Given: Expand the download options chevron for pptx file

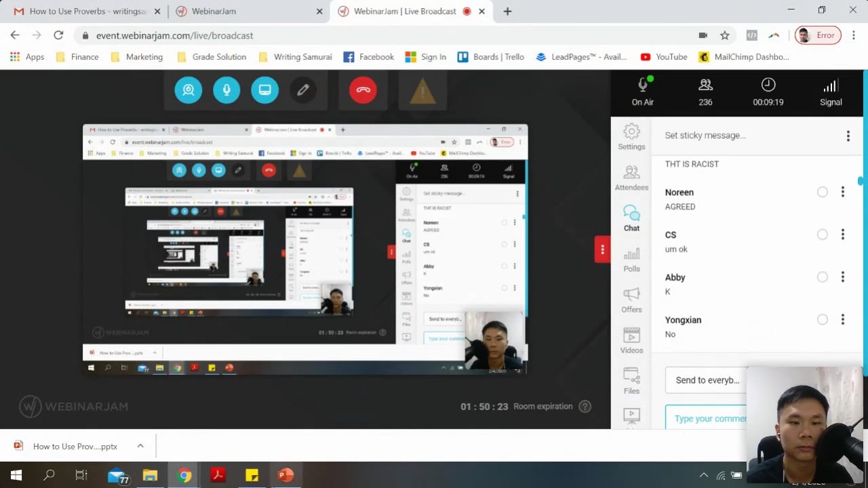Looking at the screenshot, I should (x=140, y=446).
